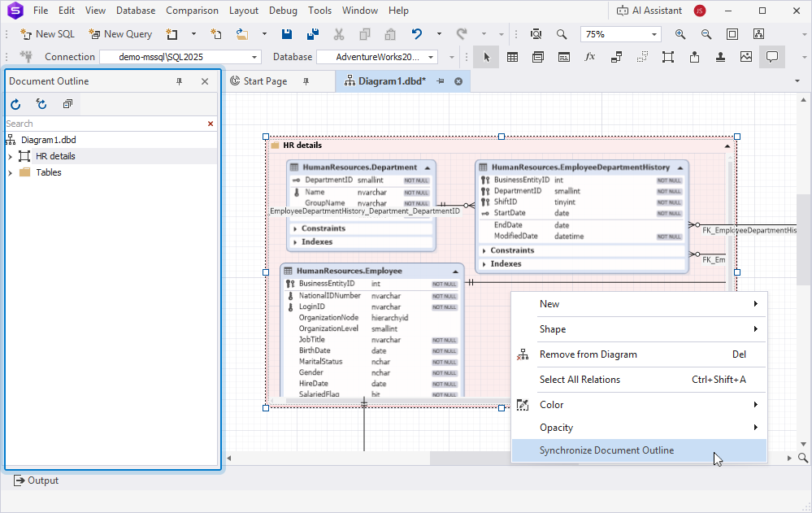Open the Output panel

(x=36, y=480)
